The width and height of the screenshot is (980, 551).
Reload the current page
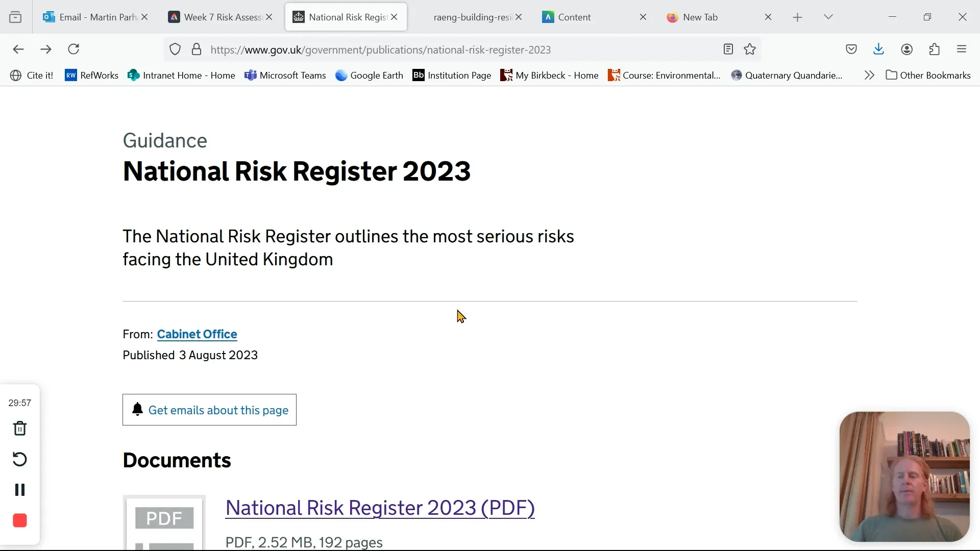pyautogui.click(x=74, y=49)
